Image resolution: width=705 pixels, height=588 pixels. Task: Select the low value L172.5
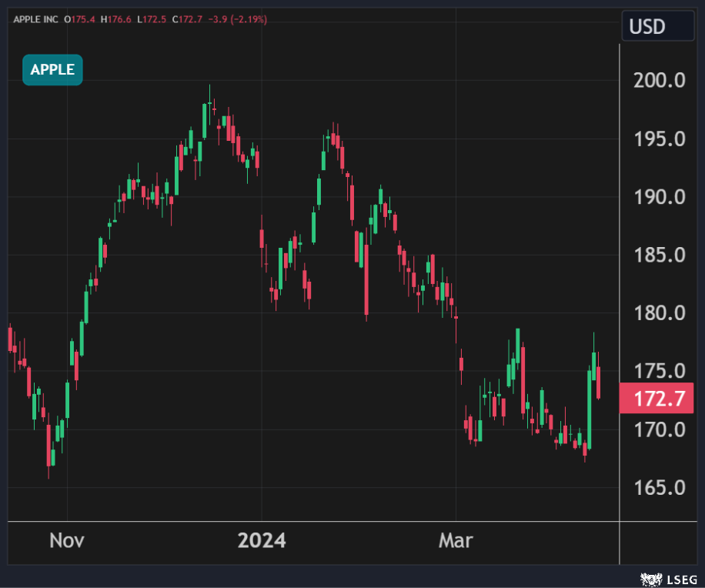pos(153,18)
